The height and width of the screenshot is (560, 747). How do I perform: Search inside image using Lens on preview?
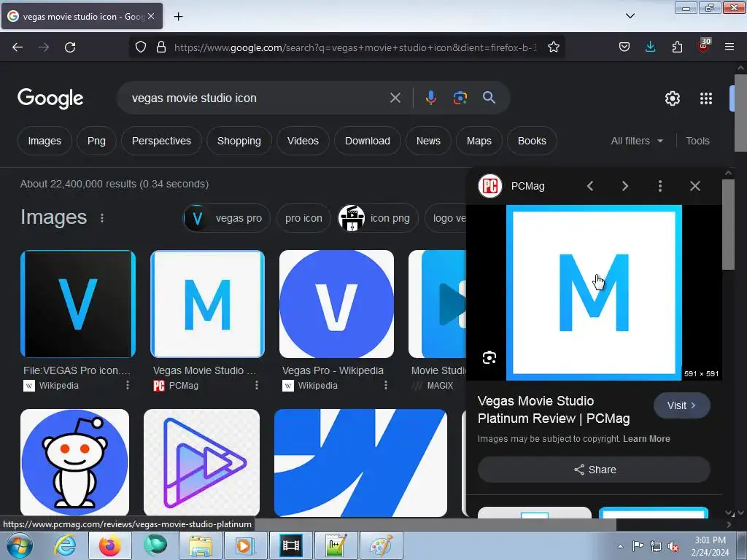[x=489, y=357]
